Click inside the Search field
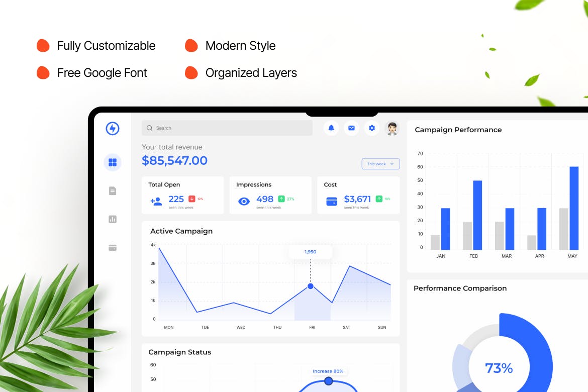 coord(227,128)
